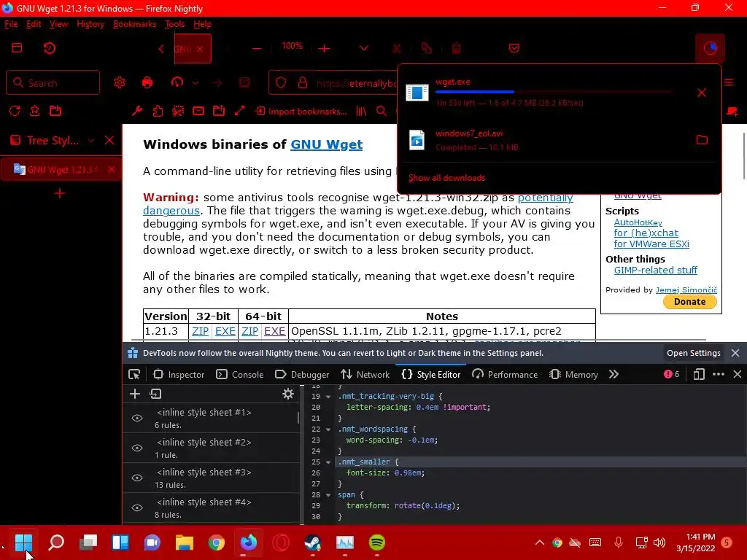Click the Spotify icon in the taskbar
747x560 pixels.
point(377,542)
